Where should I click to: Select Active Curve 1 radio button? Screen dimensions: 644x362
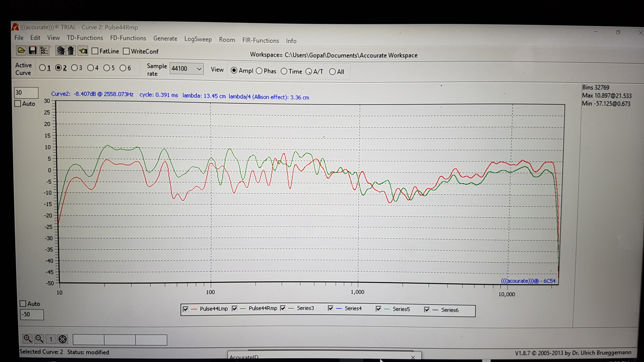coord(42,68)
